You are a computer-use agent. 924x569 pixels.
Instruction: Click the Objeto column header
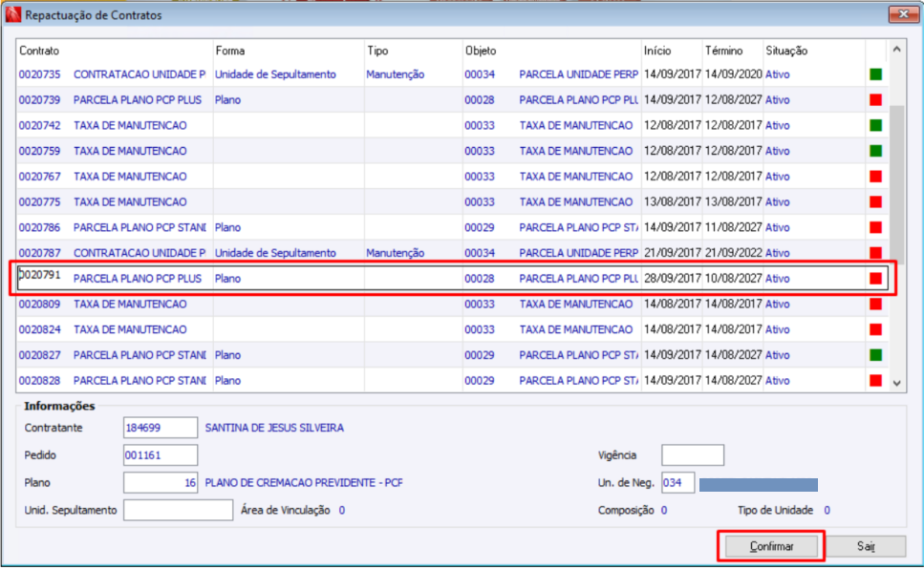click(x=481, y=51)
